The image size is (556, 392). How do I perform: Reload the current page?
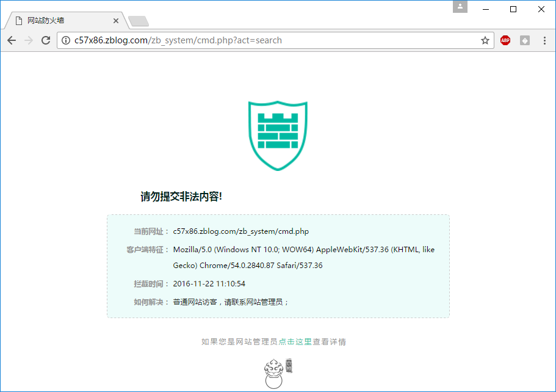coord(45,40)
